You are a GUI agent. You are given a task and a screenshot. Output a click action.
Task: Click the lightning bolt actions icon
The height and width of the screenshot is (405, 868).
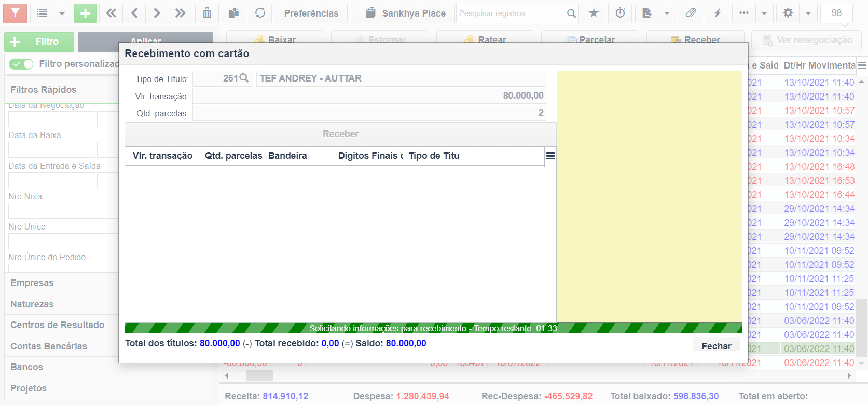tap(717, 13)
